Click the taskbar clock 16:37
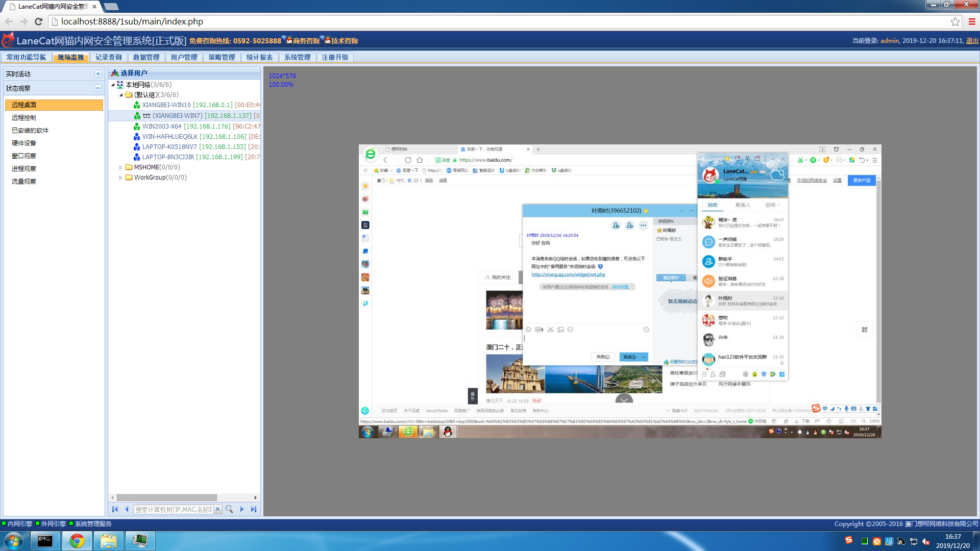The width and height of the screenshot is (980, 551). tap(953, 541)
